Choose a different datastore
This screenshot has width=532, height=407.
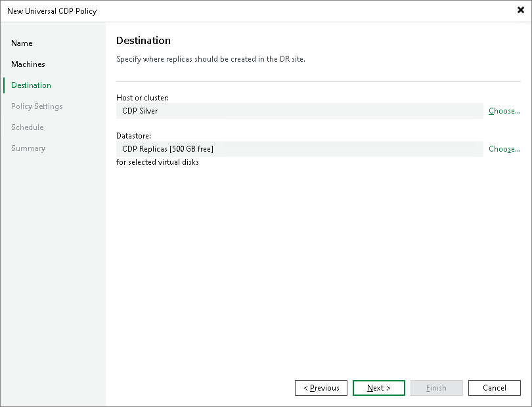click(504, 149)
